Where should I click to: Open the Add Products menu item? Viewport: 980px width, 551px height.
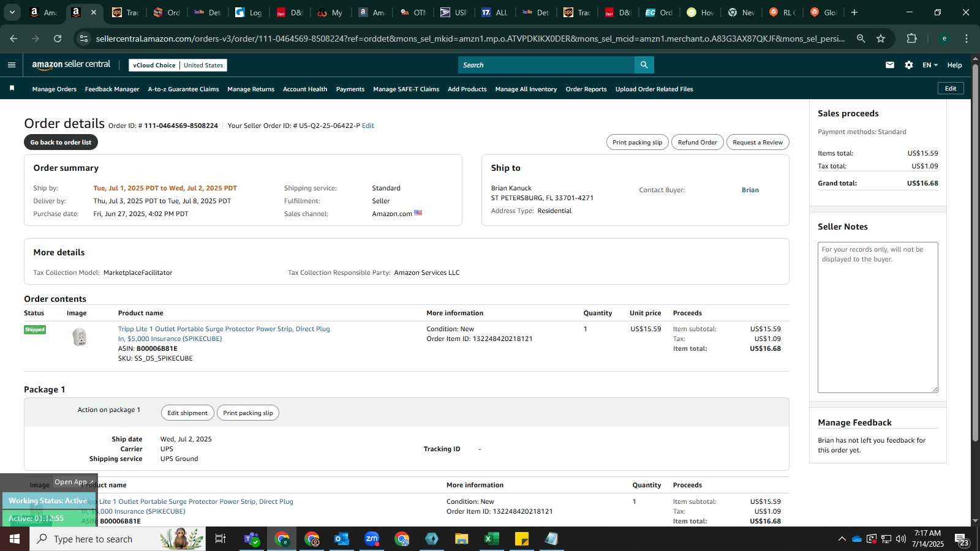467,89
